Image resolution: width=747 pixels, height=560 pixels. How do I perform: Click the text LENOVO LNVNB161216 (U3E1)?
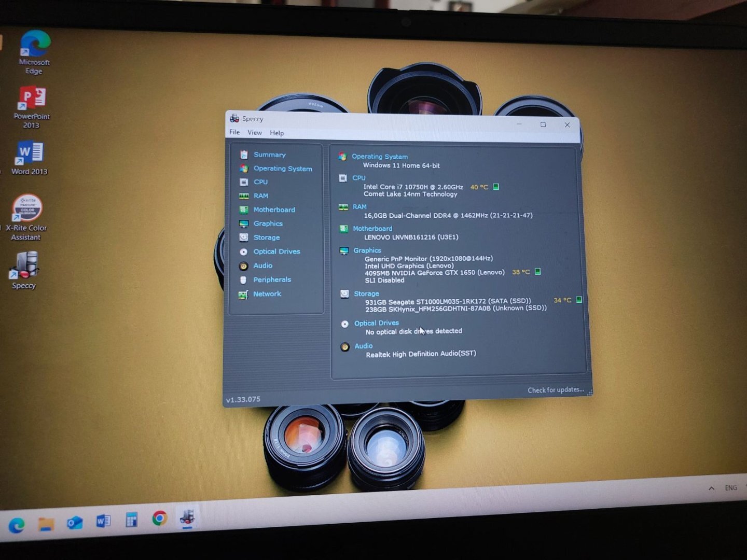pyautogui.click(x=411, y=237)
